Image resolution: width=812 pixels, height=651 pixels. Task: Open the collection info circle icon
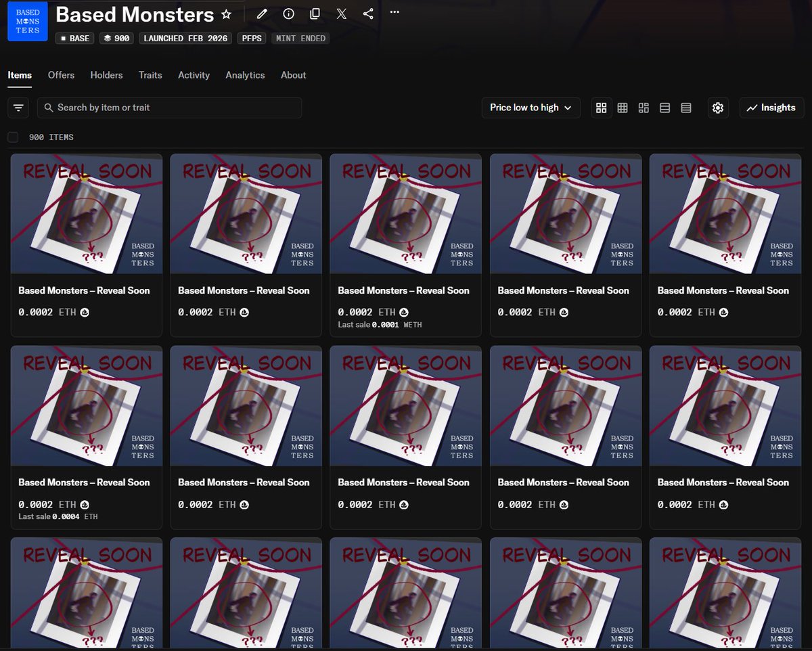pyautogui.click(x=288, y=14)
